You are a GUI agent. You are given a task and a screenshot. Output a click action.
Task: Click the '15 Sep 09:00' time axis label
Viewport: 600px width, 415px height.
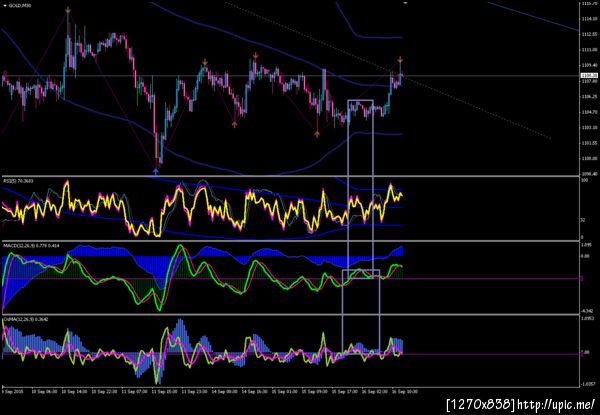[x=313, y=392]
